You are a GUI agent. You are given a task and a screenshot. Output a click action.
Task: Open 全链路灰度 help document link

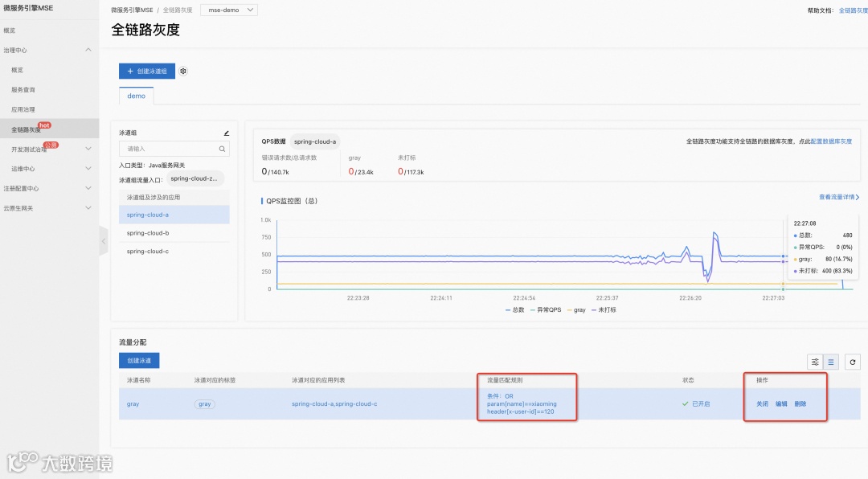(853, 10)
